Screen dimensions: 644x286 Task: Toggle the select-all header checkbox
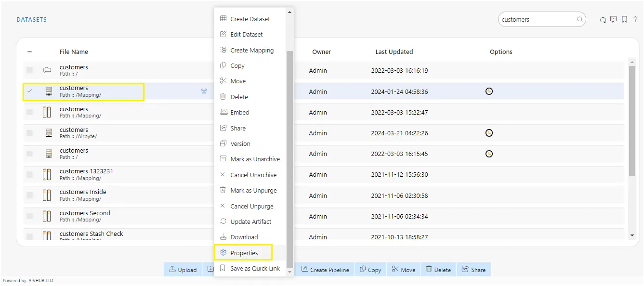coord(29,52)
